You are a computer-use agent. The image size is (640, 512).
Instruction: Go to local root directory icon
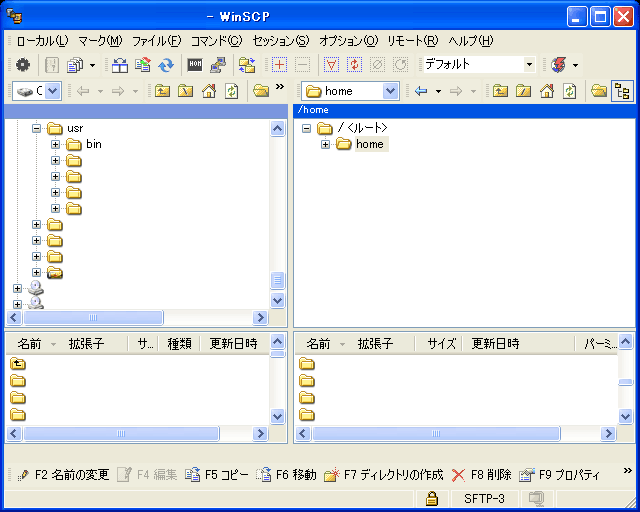(x=186, y=91)
